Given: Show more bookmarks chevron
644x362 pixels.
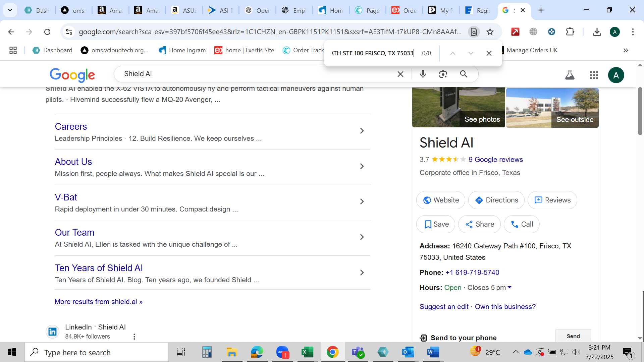Looking at the screenshot, I should tap(626, 50).
